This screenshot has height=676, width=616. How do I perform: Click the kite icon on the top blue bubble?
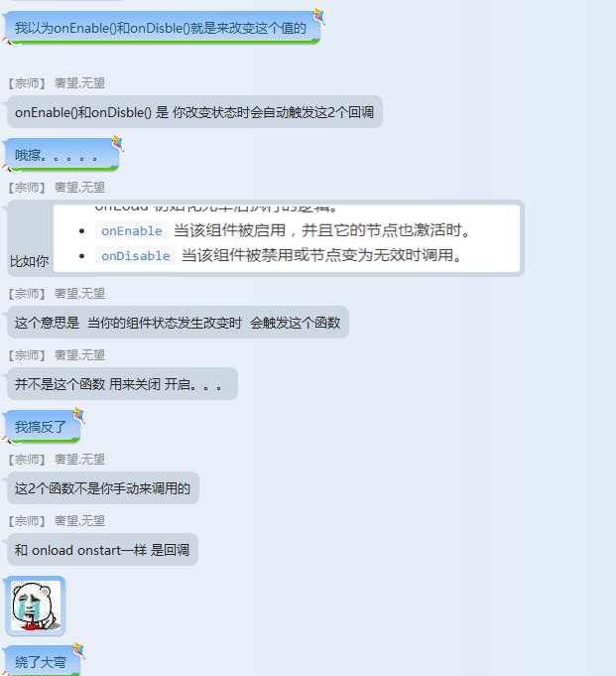(317, 17)
